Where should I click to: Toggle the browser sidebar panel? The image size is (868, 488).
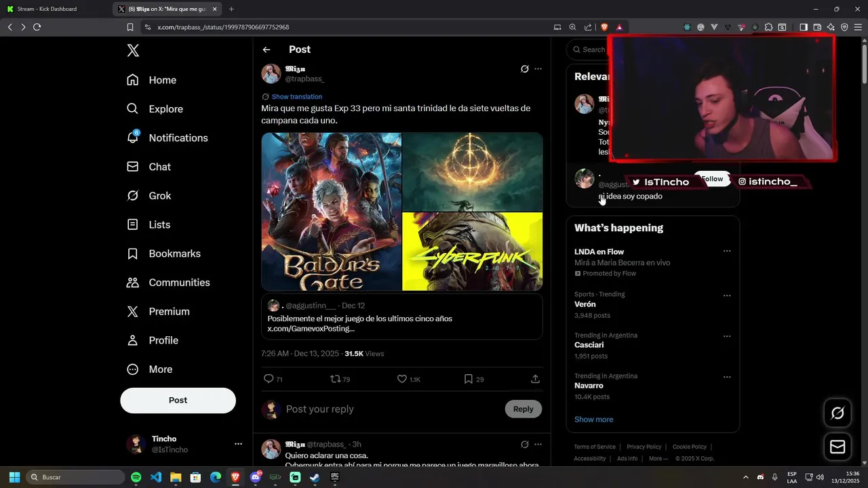(x=804, y=27)
